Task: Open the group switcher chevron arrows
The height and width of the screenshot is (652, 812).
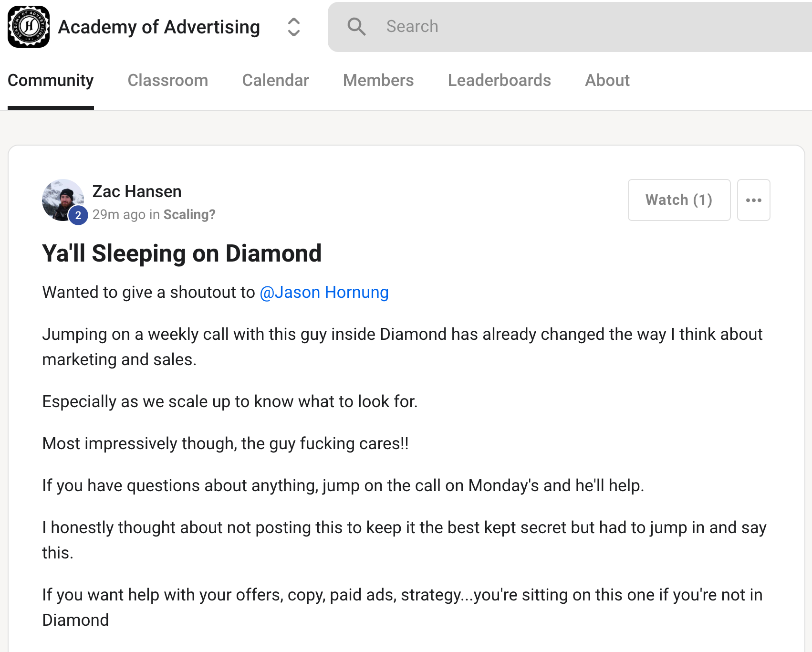Action: pyautogui.click(x=293, y=27)
